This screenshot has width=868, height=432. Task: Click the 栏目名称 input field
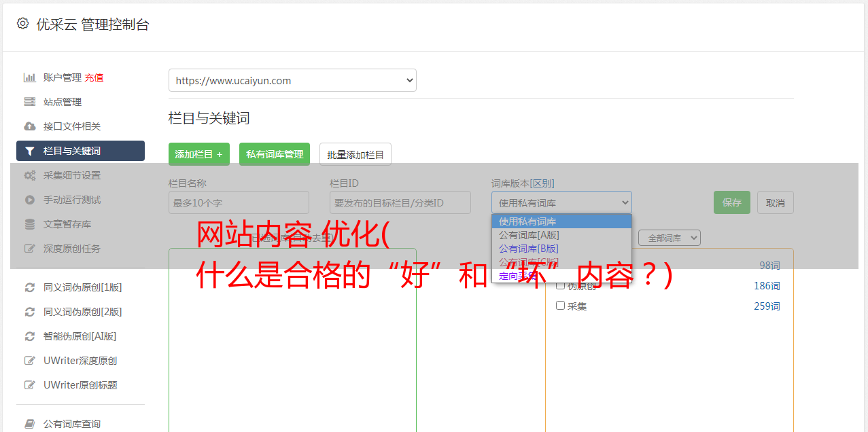pos(239,202)
